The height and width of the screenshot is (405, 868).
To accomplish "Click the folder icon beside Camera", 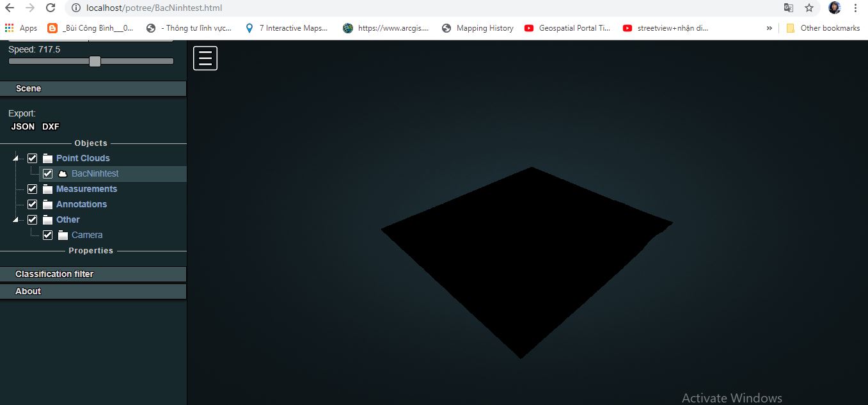I will tap(62, 234).
